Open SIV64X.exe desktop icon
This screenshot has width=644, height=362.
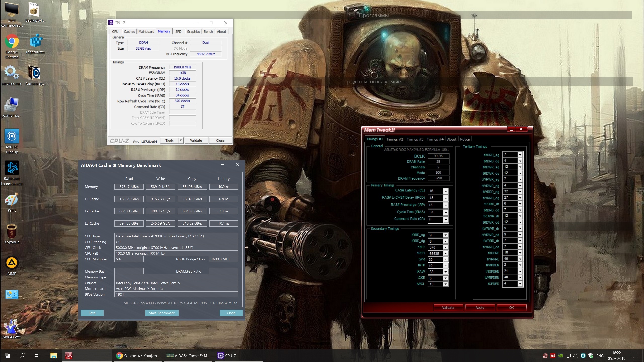point(12,327)
